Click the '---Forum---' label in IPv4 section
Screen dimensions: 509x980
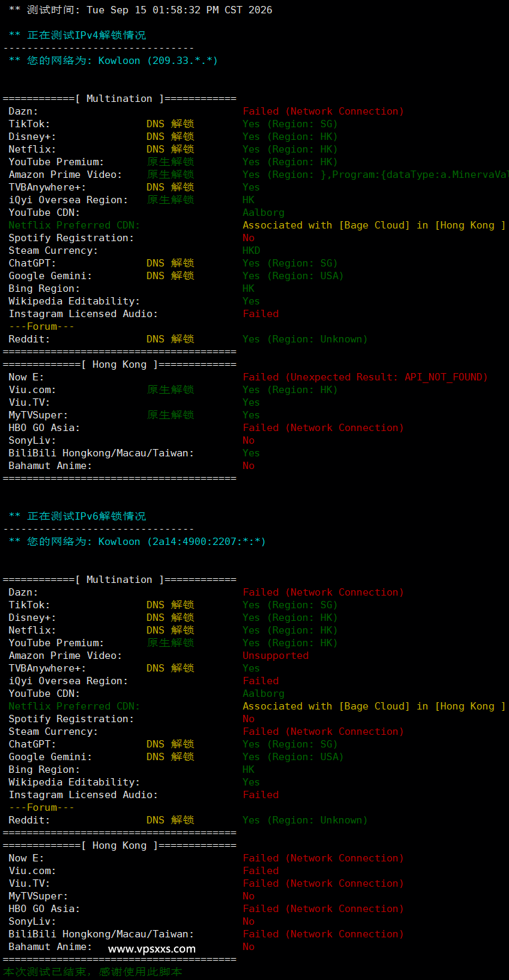(41, 326)
